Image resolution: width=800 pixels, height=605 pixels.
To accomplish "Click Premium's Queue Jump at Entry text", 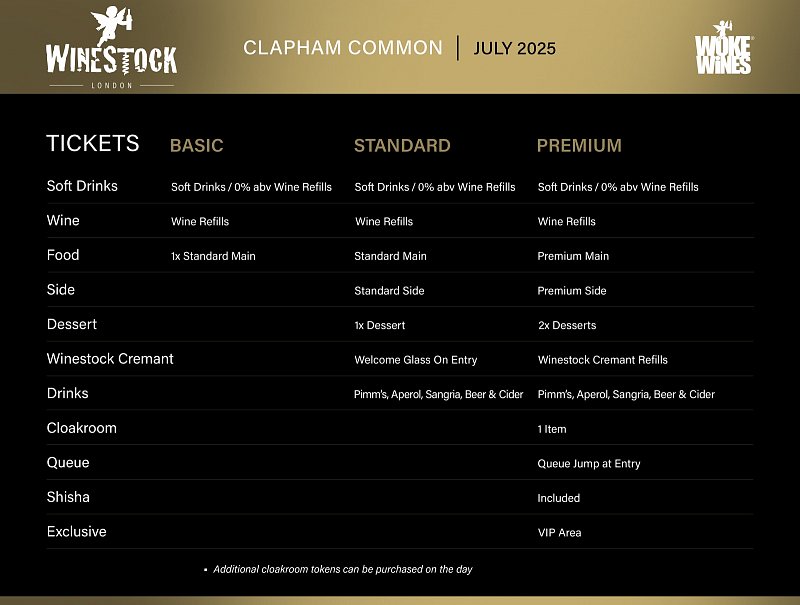I will (589, 464).
